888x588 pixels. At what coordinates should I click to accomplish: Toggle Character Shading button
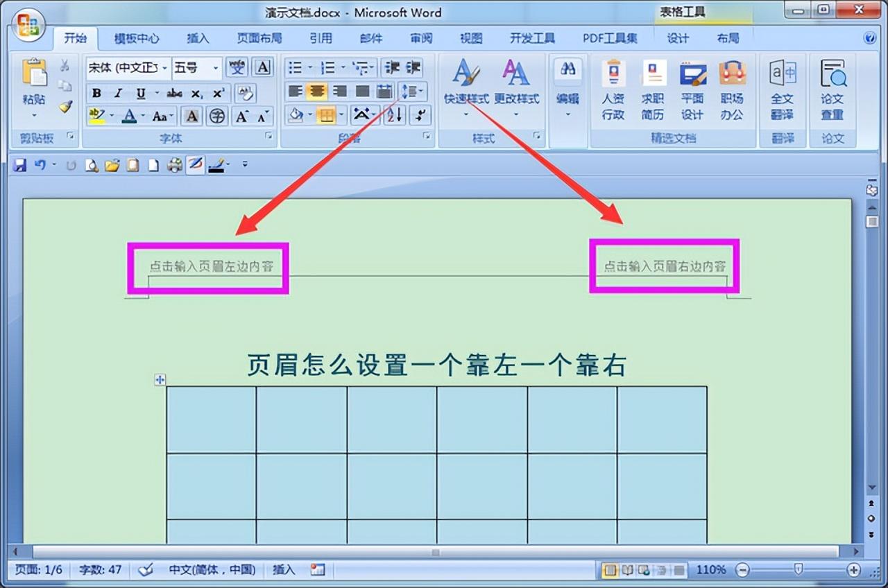(193, 116)
